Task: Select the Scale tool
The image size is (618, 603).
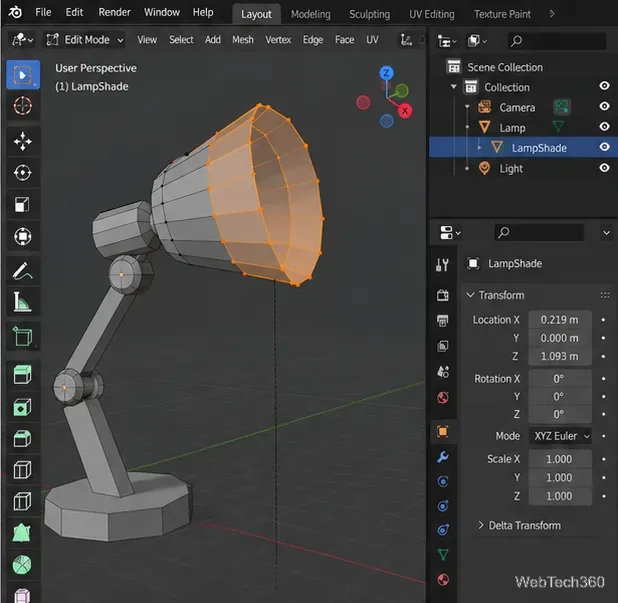Action: click(x=23, y=205)
